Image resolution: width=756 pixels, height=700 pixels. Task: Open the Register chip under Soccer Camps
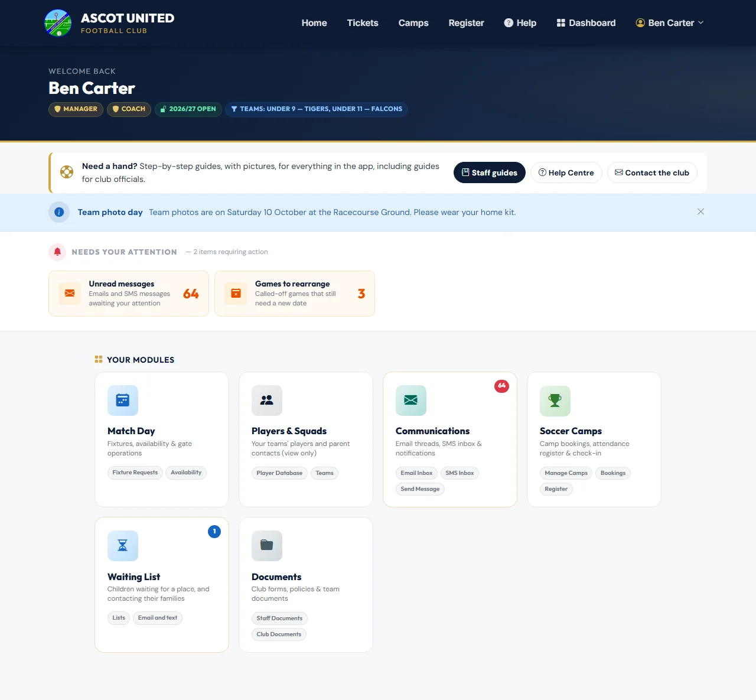(556, 489)
